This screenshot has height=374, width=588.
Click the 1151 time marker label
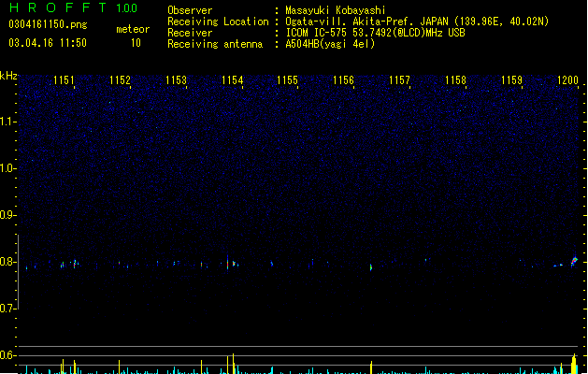64,79
